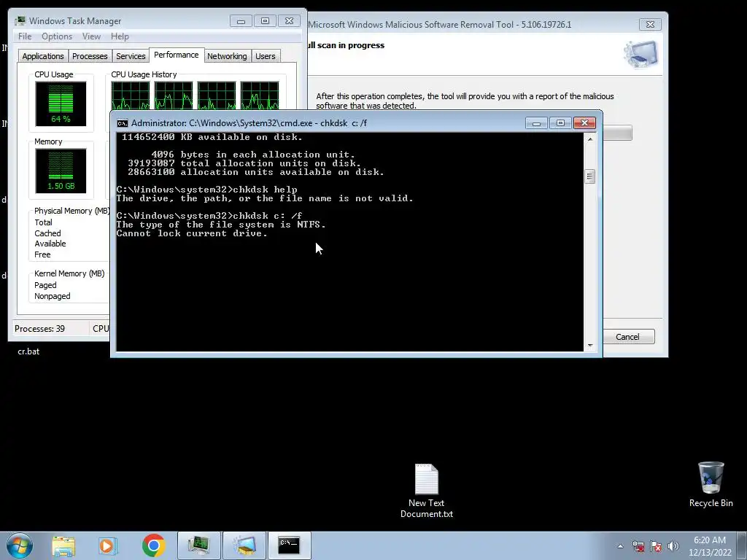The width and height of the screenshot is (747, 560).
Task: Click the 'Physical Memory (MB)' group label
Action: (71, 211)
